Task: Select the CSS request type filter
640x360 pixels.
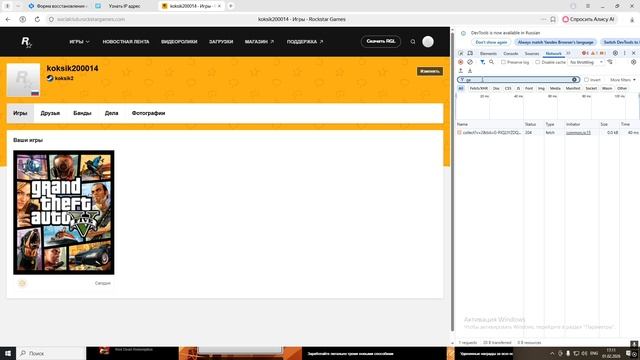Action: click(508, 88)
